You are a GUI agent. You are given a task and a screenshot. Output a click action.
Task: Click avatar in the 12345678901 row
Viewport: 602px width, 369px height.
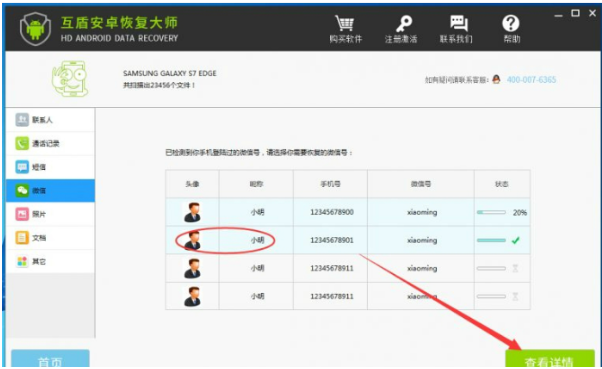192,241
